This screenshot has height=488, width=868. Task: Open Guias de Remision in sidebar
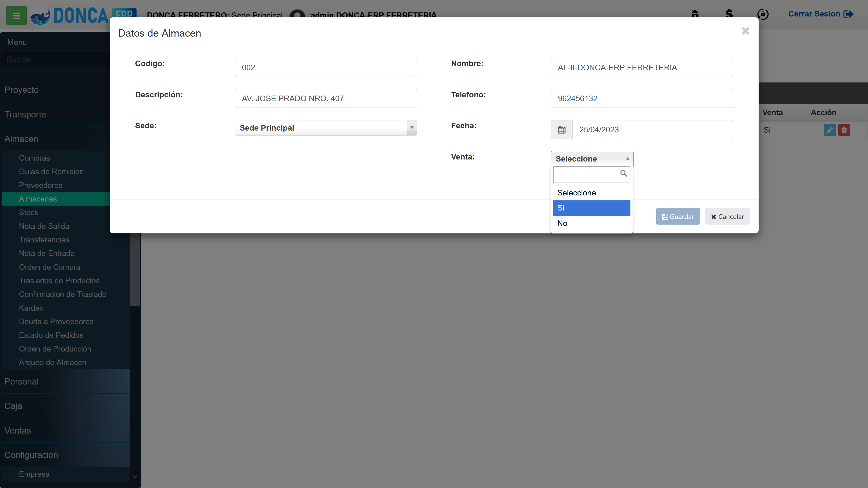51,171
